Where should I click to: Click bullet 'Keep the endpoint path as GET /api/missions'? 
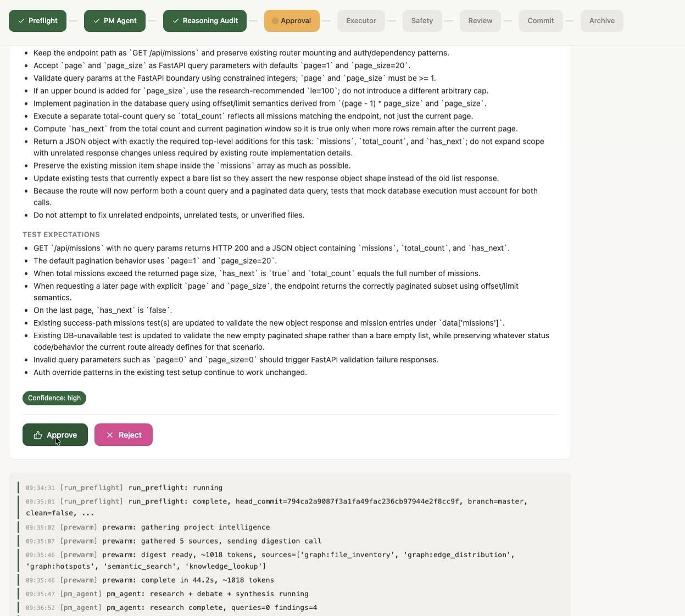click(241, 53)
